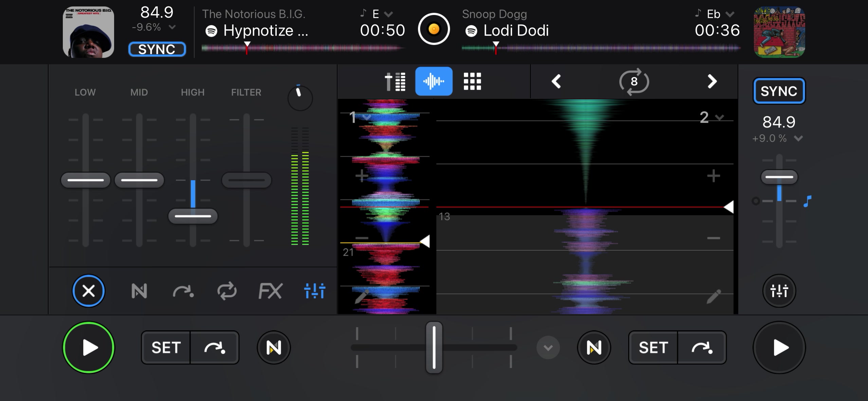Image resolution: width=868 pixels, height=401 pixels.
Task: Click the LOW EQ slider handle
Action: [86, 180]
